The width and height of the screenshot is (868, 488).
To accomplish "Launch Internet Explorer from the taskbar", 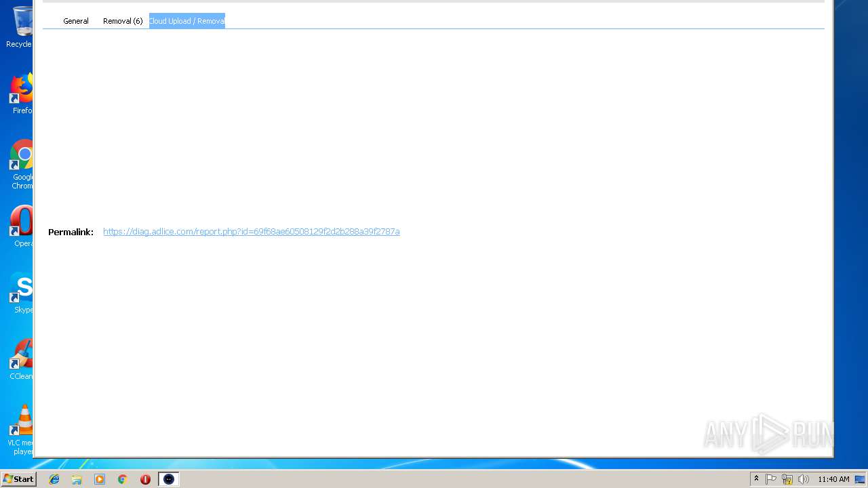I will click(x=54, y=479).
